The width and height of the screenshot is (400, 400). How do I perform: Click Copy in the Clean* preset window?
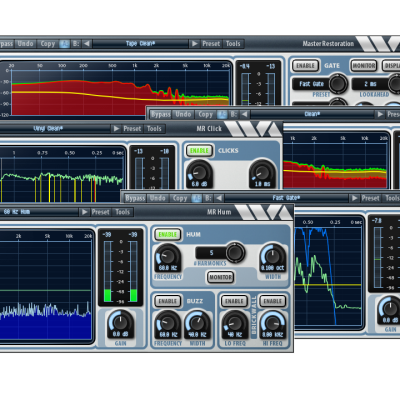(x=205, y=114)
